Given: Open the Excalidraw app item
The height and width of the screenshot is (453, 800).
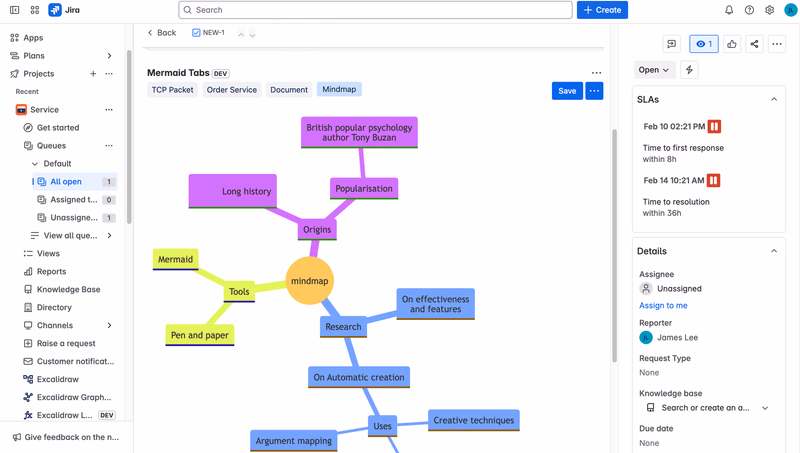Looking at the screenshot, I should [58, 380].
